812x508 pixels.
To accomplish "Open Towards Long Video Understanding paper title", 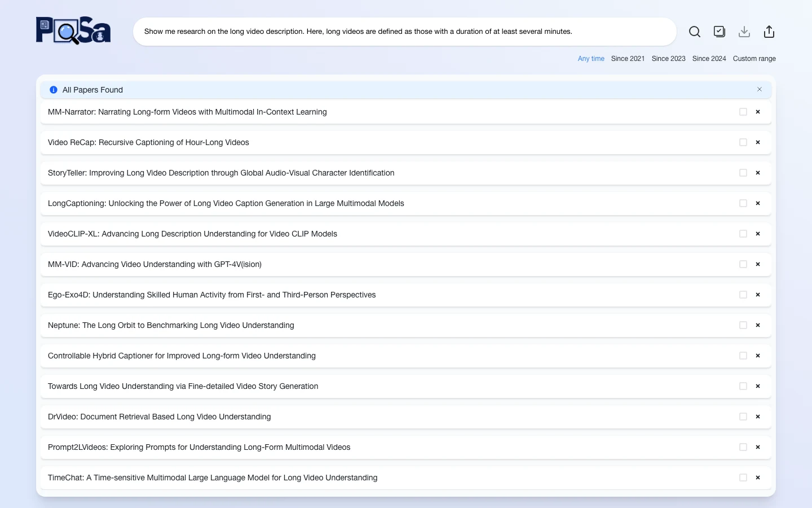I will [x=183, y=386].
